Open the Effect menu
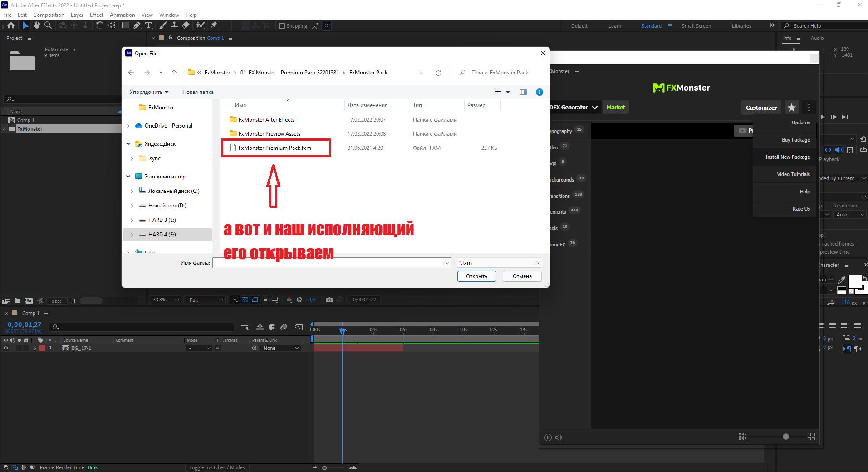 (x=96, y=15)
